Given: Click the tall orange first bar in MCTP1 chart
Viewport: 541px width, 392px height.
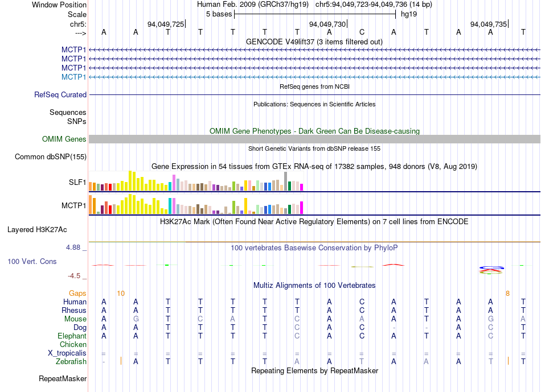Looking at the screenshot, I should [91, 205].
